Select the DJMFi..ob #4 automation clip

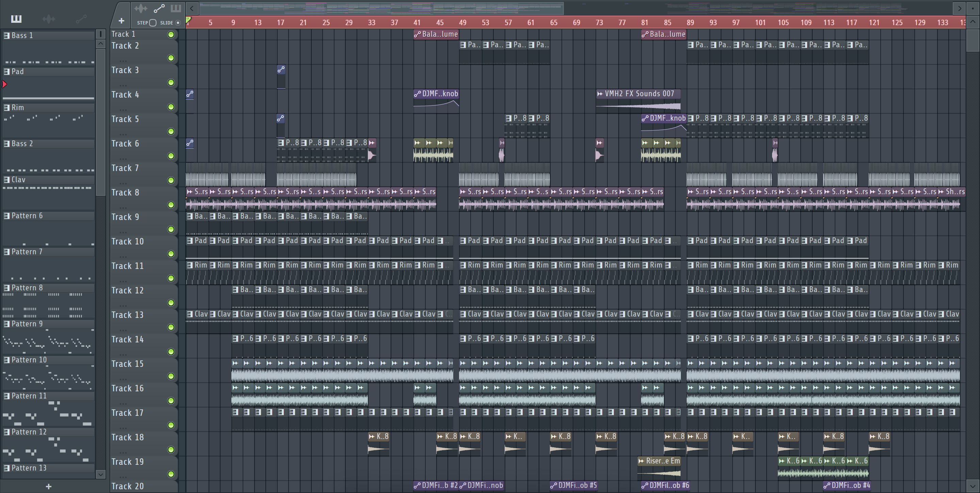(x=847, y=486)
